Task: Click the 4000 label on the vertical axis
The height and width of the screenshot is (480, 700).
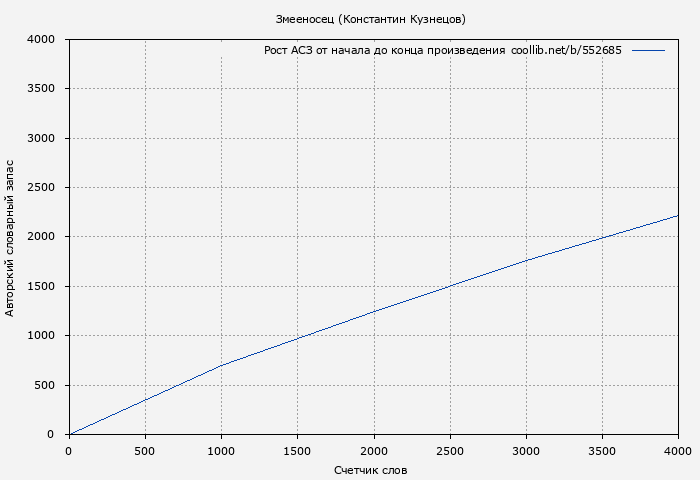Action: tap(41, 40)
